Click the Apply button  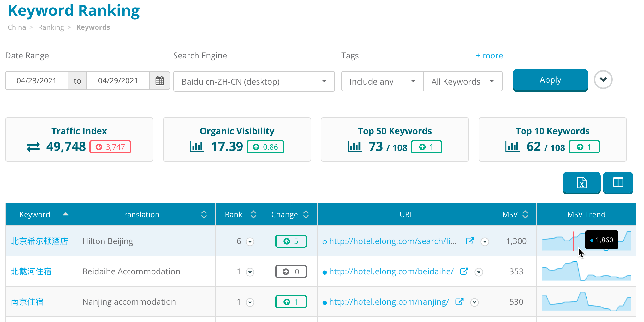(550, 80)
